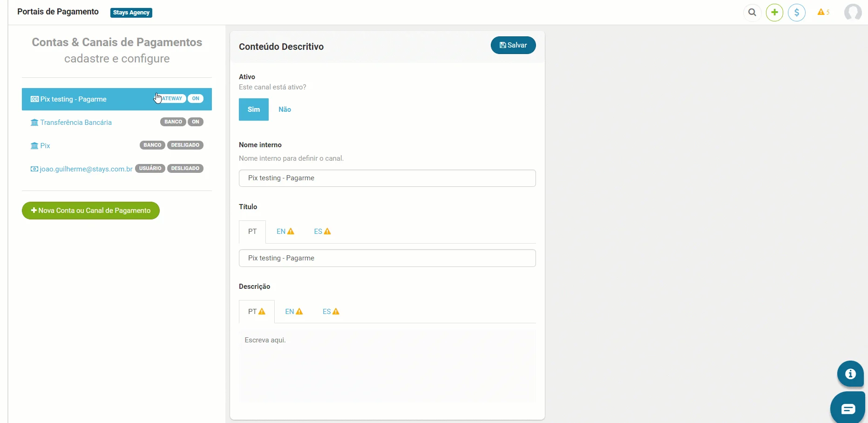Image resolution: width=868 pixels, height=423 pixels.
Task: Click the Descrição text area
Action: pyautogui.click(x=387, y=366)
